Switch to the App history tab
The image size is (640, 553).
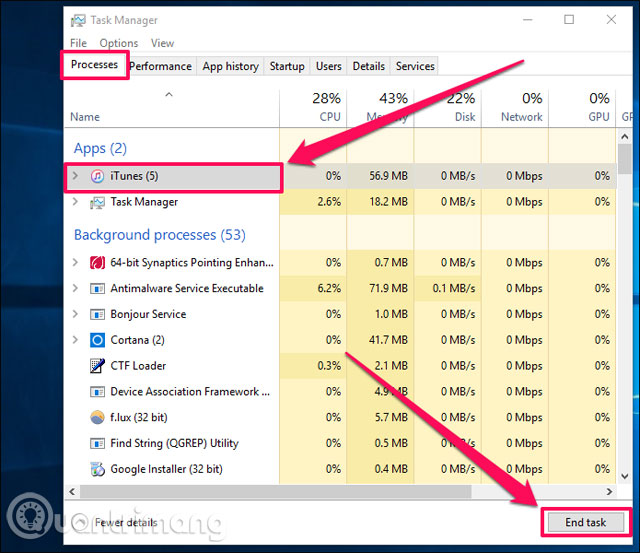tap(231, 66)
